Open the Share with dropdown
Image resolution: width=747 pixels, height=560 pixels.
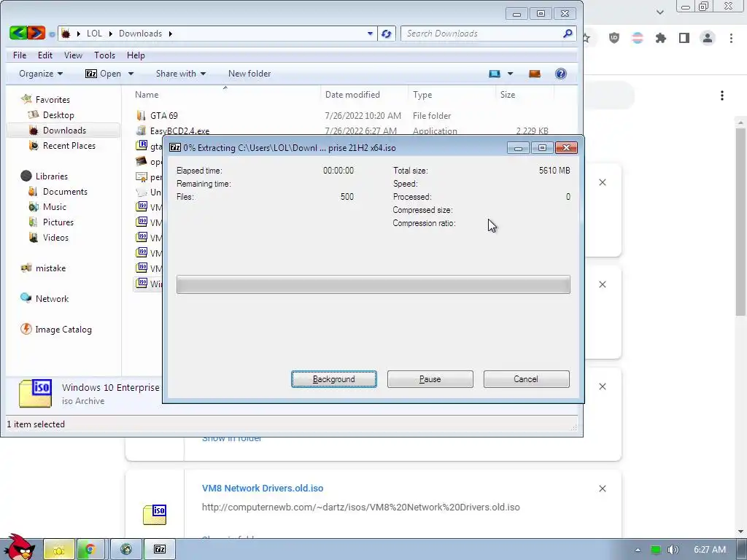click(x=181, y=74)
